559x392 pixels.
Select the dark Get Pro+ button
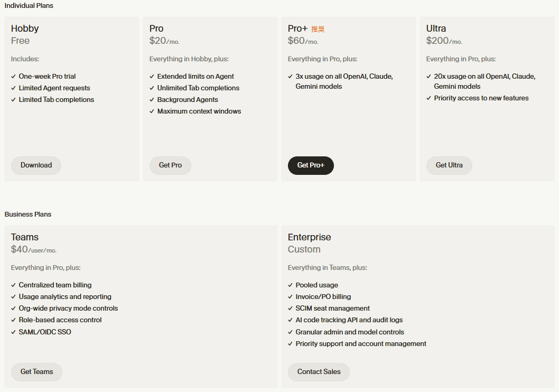(311, 165)
